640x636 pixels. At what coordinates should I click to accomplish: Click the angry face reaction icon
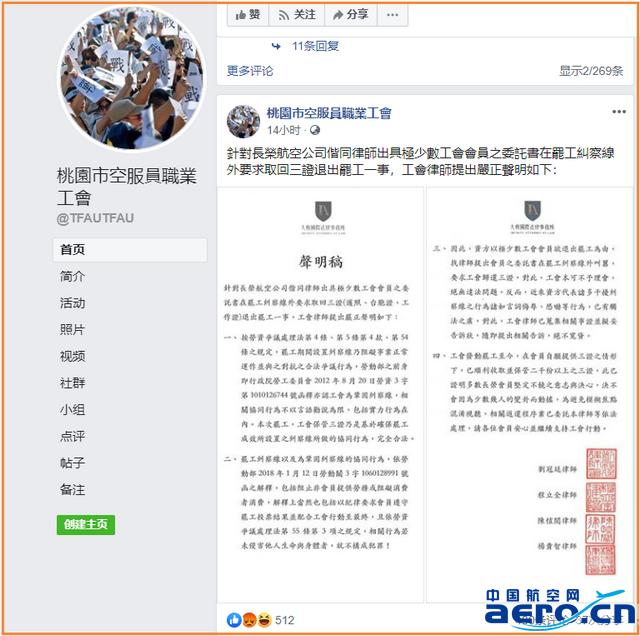click(x=249, y=620)
